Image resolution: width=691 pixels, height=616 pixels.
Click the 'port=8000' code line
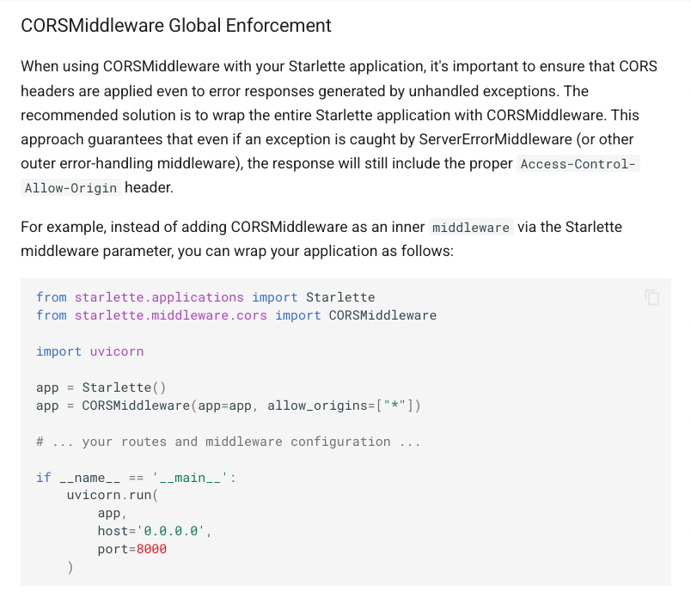tap(132, 550)
